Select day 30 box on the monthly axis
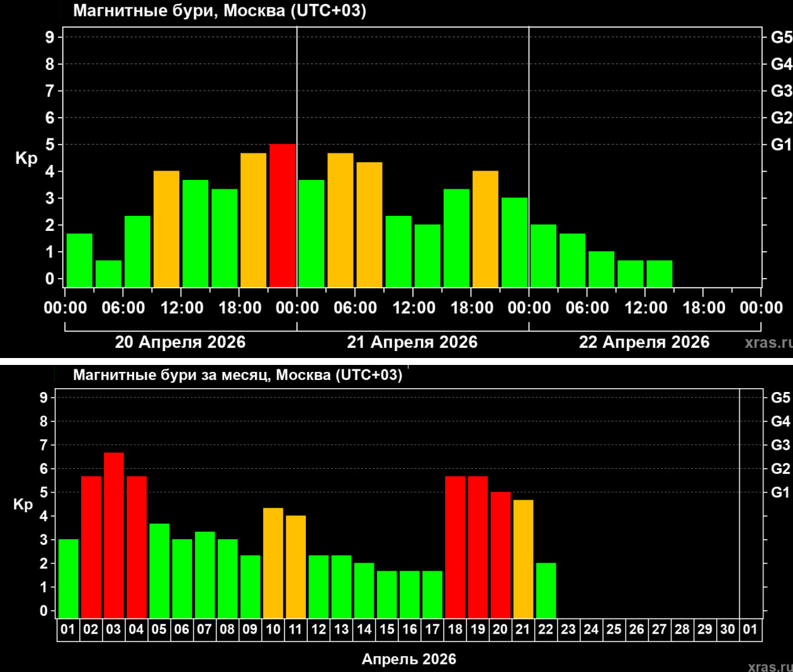 pyautogui.click(x=728, y=629)
